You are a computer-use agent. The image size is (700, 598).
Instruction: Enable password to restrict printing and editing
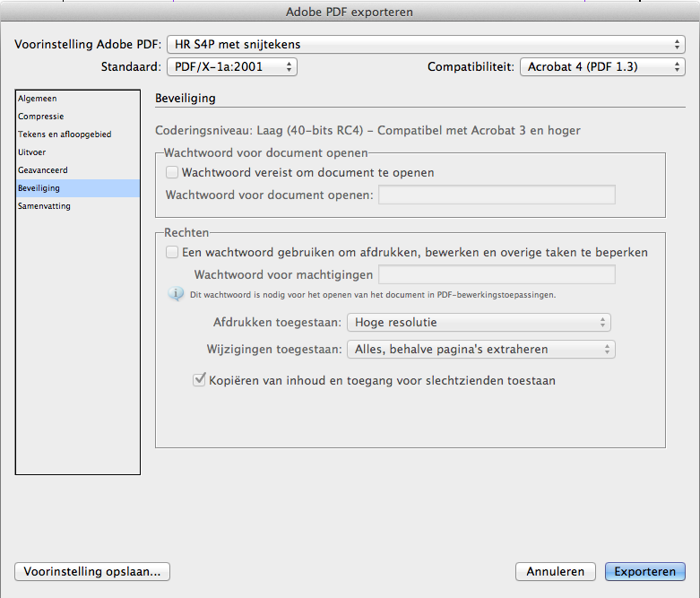(172, 252)
